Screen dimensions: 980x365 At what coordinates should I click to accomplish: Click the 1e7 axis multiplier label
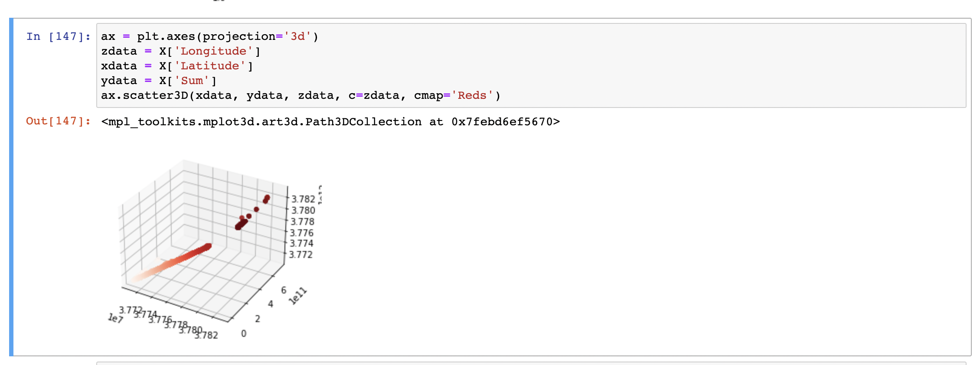click(x=115, y=318)
